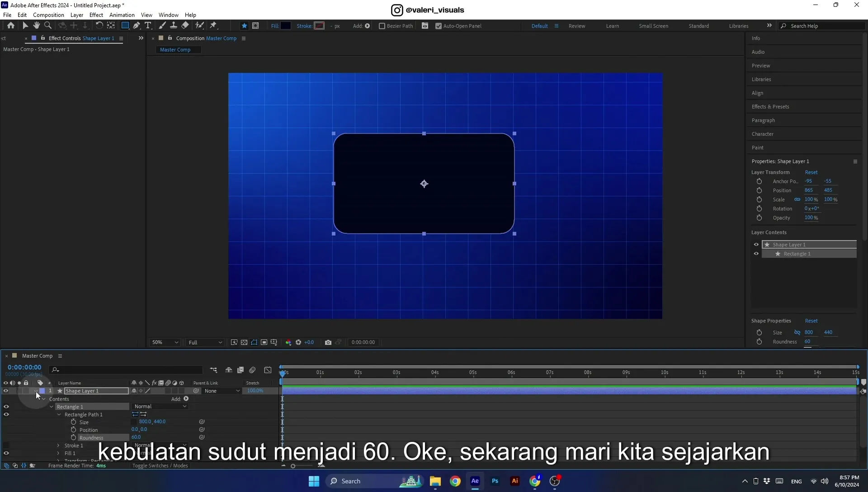Open the Window menu
868x492 pixels.
pyautogui.click(x=169, y=15)
